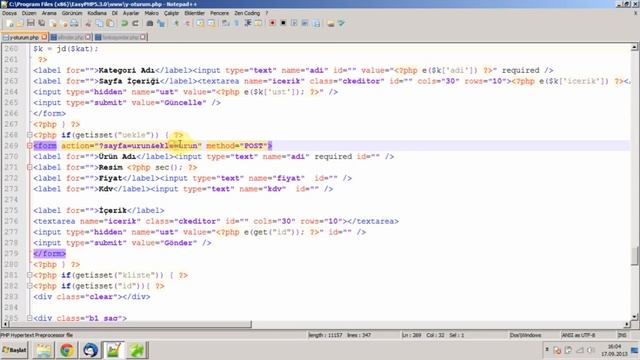Toggle synchronized horizontal scrolling icon
Screen dimensions: 640x360
tap(211, 23)
